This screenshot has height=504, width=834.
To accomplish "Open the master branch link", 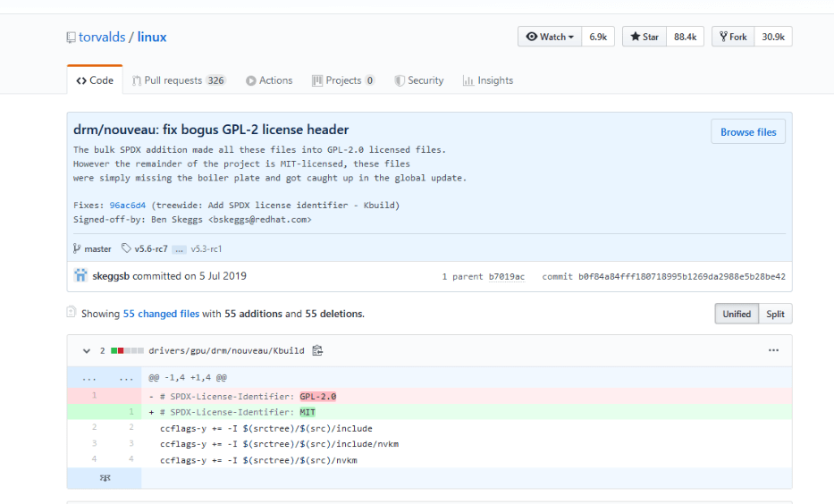I will (97, 248).
